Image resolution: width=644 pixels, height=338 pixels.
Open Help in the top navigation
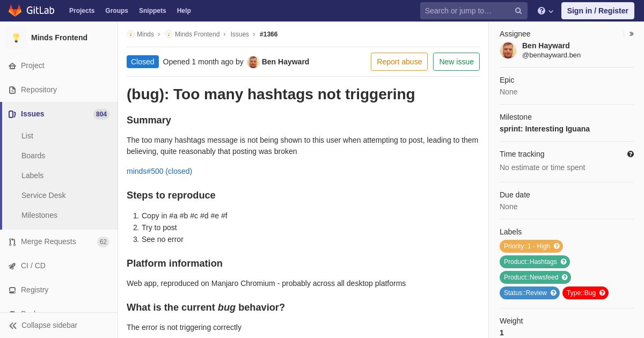coord(184,11)
